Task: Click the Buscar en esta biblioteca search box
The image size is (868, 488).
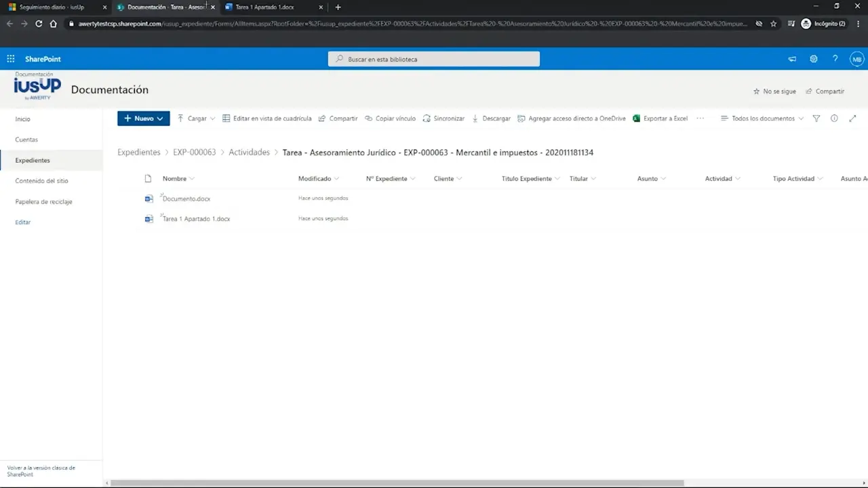Action: [x=434, y=59]
